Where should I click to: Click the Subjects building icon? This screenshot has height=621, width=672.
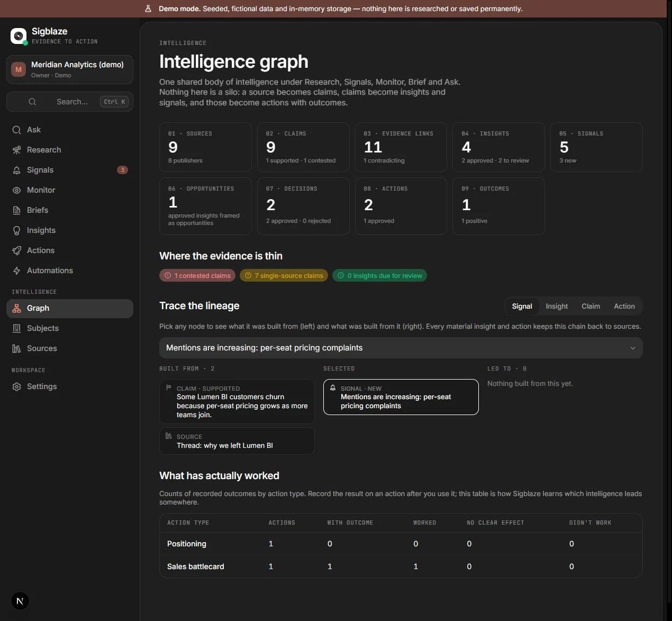17,328
